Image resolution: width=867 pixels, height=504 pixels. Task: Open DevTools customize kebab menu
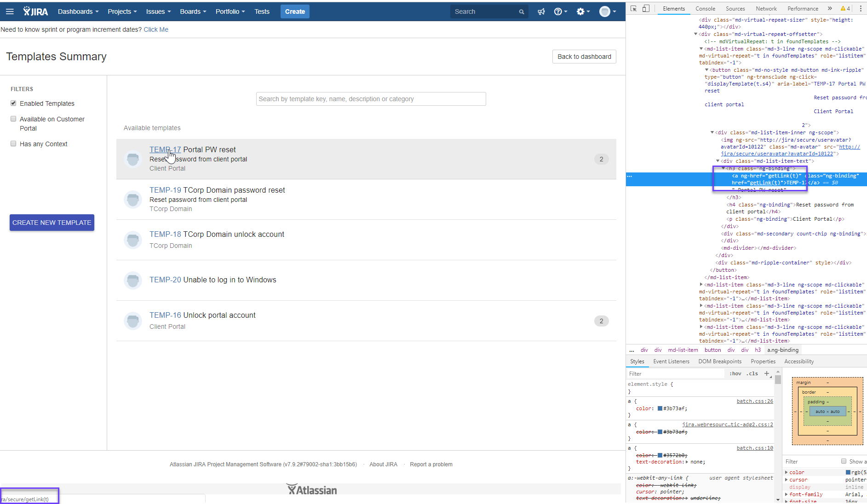861,8
